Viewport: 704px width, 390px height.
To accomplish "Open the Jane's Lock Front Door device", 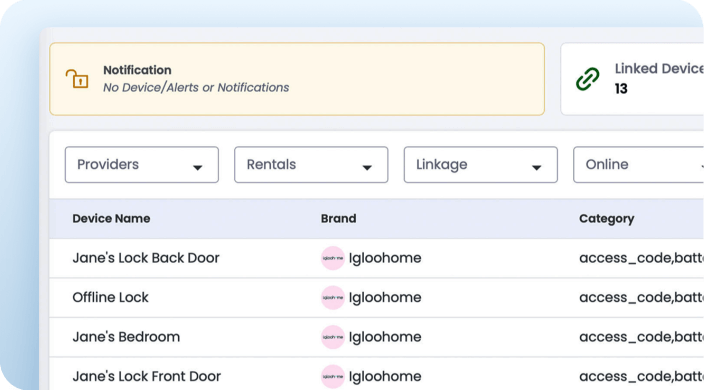I will tap(146, 377).
